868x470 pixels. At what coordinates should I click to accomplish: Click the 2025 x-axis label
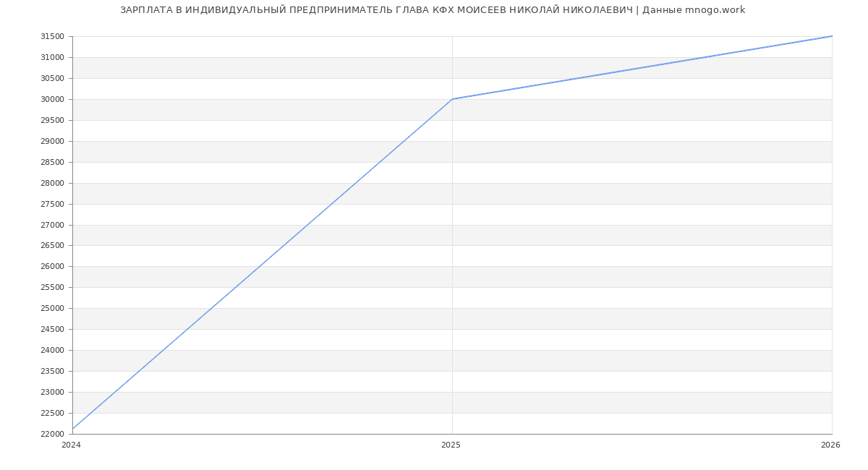pos(451,445)
